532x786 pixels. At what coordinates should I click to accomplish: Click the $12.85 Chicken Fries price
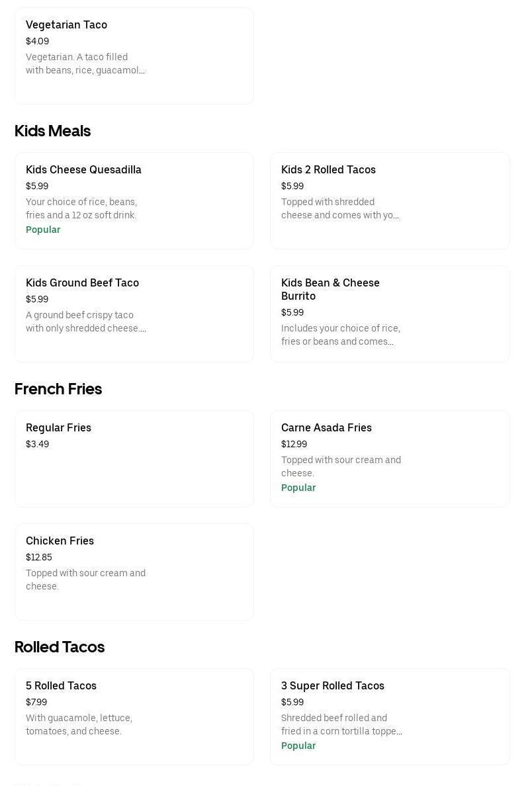pos(38,557)
